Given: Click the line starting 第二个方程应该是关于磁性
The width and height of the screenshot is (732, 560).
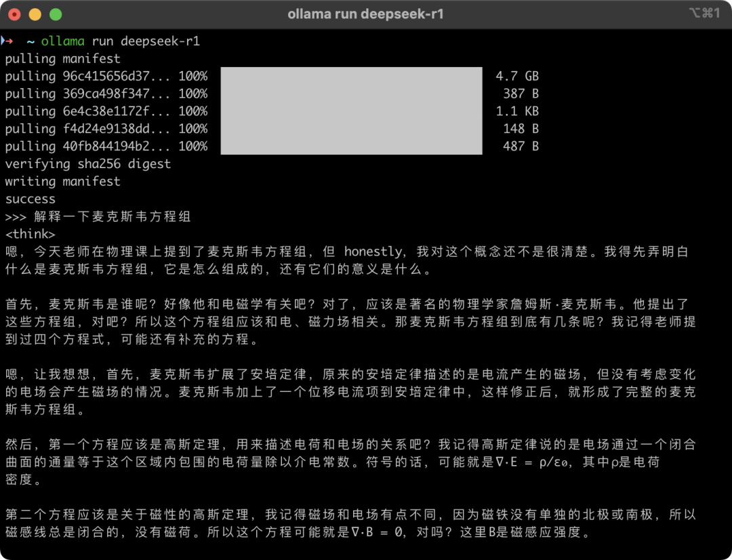Looking at the screenshot, I should point(350,514).
